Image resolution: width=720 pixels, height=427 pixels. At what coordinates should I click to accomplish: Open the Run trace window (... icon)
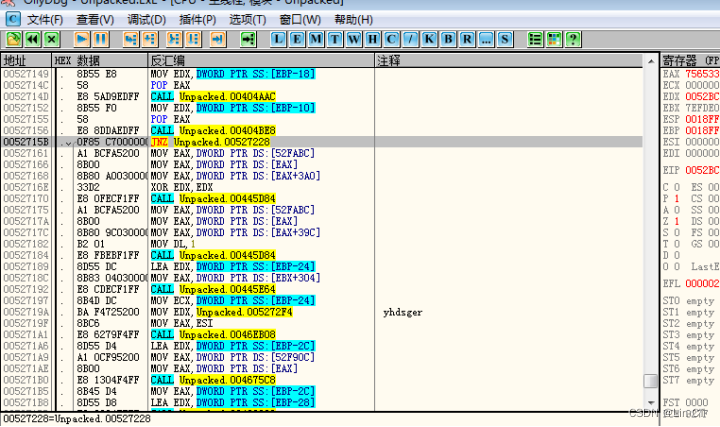pyautogui.click(x=485, y=39)
